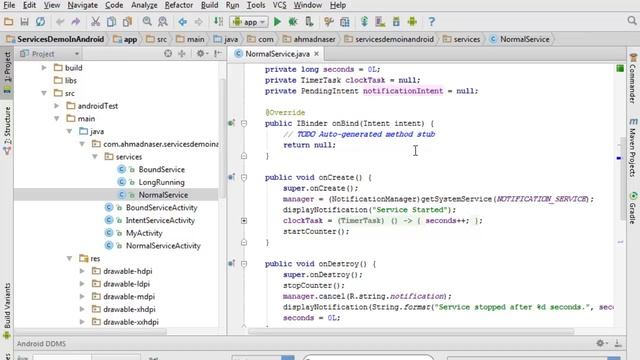Image resolution: width=640 pixels, height=360 pixels.
Task: Open the Navigate menu
Action: click(82, 5)
